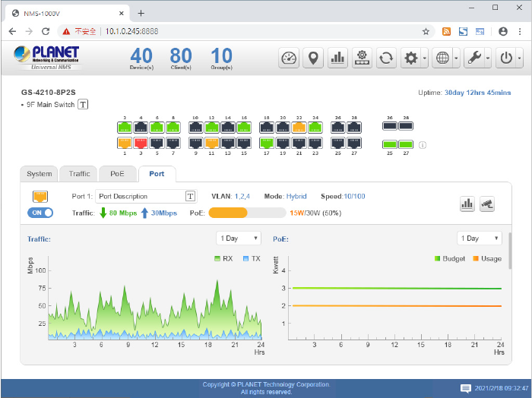Click the red port 3 icon

tap(141, 142)
